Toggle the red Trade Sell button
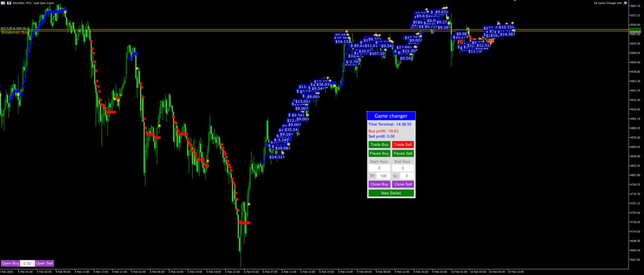This screenshot has height=275, width=644. click(x=403, y=145)
